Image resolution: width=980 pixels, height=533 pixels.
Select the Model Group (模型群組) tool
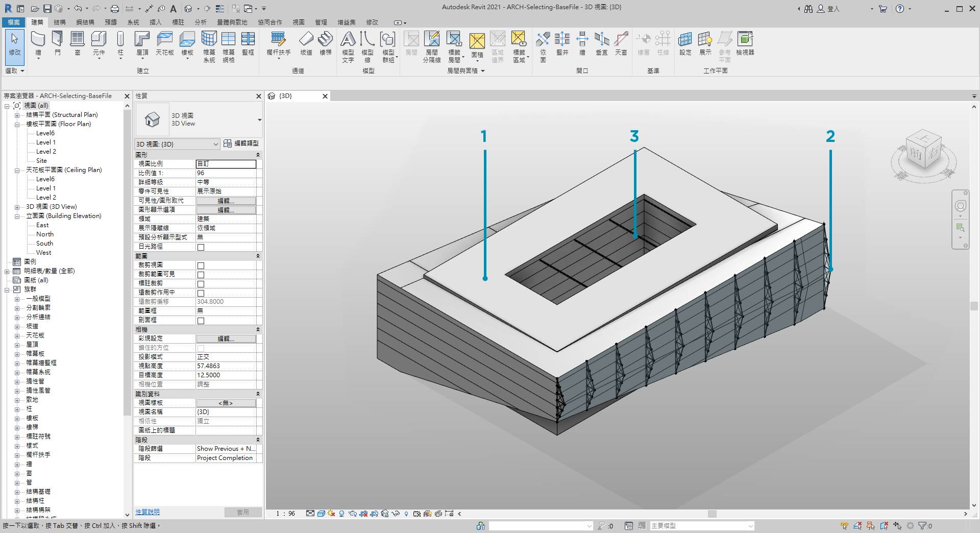[x=388, y=46]
